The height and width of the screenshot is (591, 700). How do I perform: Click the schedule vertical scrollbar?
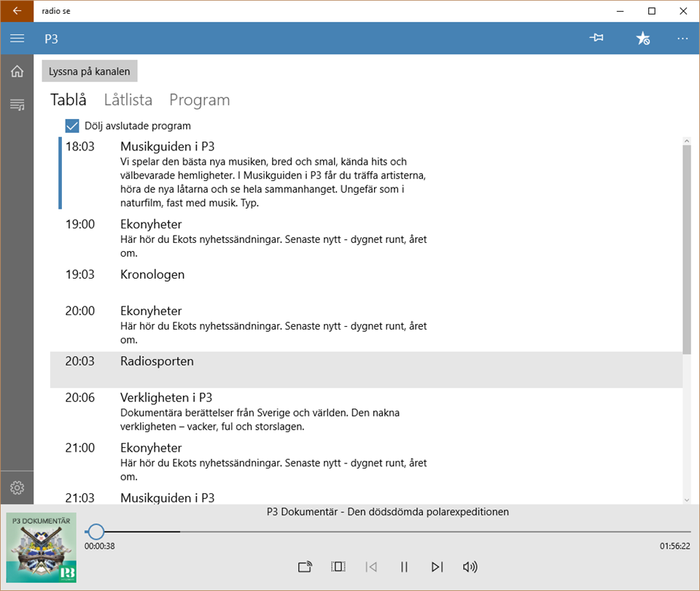pos(687,250)
